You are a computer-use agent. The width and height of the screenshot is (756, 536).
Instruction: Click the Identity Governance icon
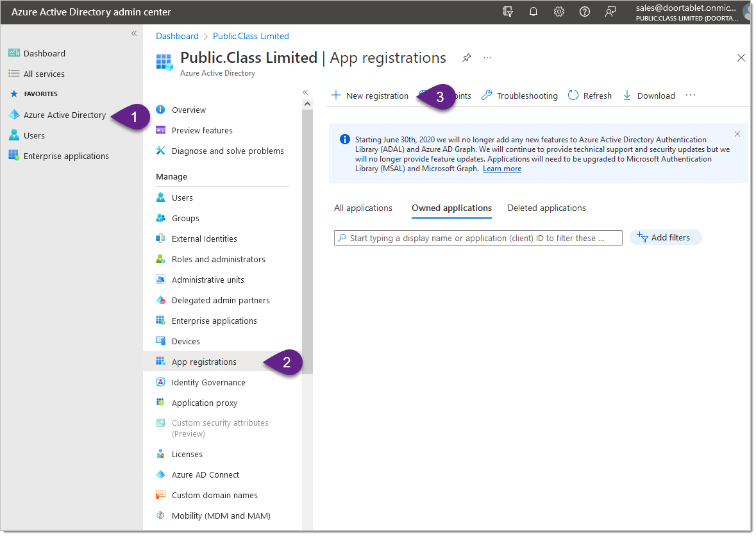point(160,381)
